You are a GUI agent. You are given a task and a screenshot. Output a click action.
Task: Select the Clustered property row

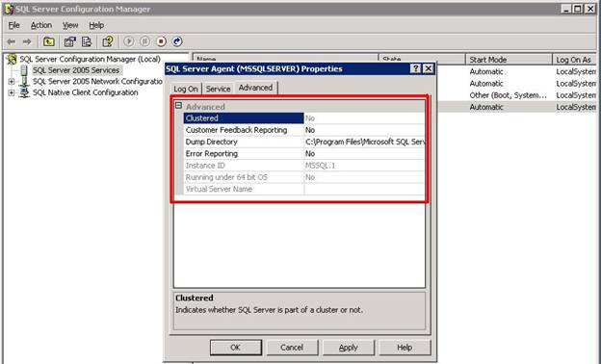click(304, 118)
